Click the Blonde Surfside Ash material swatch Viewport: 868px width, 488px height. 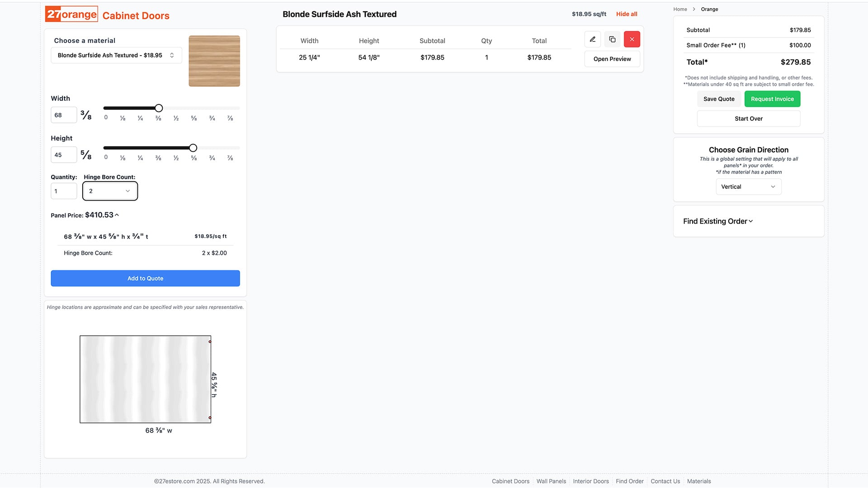[214, 61]
